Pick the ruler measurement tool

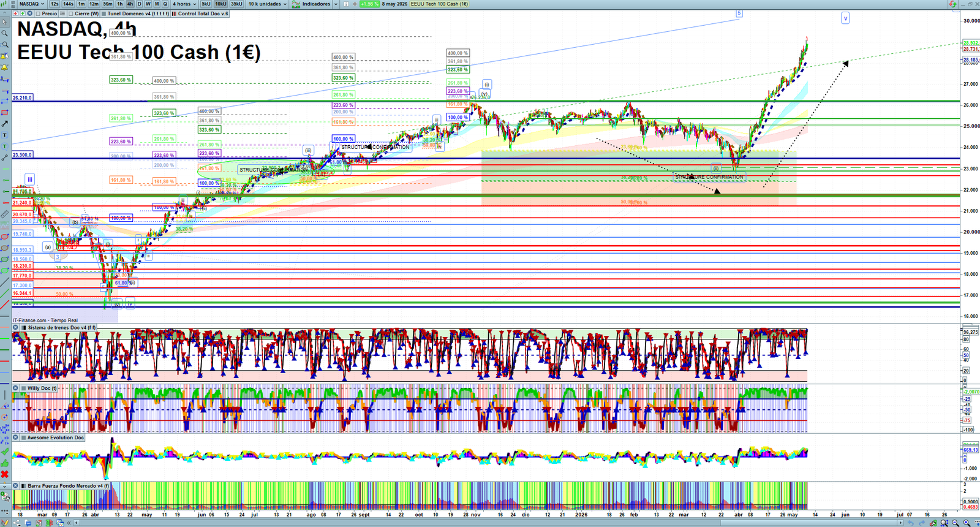pyautogui.click(x=5, y=214)
